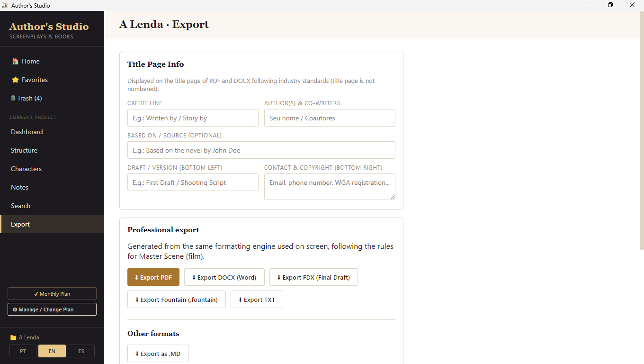Select the EN language option
This screenshot has width=644, height=364.
(x=52, y=351)
